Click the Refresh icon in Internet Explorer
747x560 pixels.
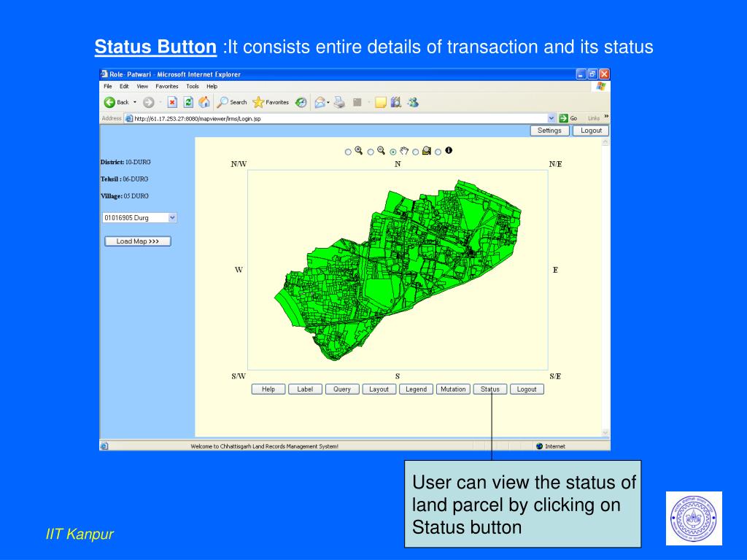pos(189,102)
